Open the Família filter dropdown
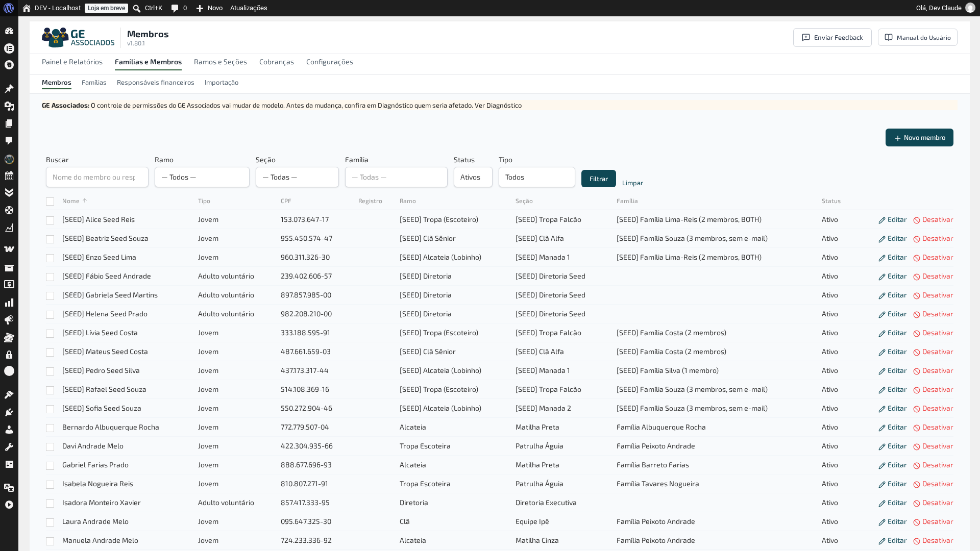Image resolution: width=980 pixels, height=551 pixels. [x=396, y=177]
